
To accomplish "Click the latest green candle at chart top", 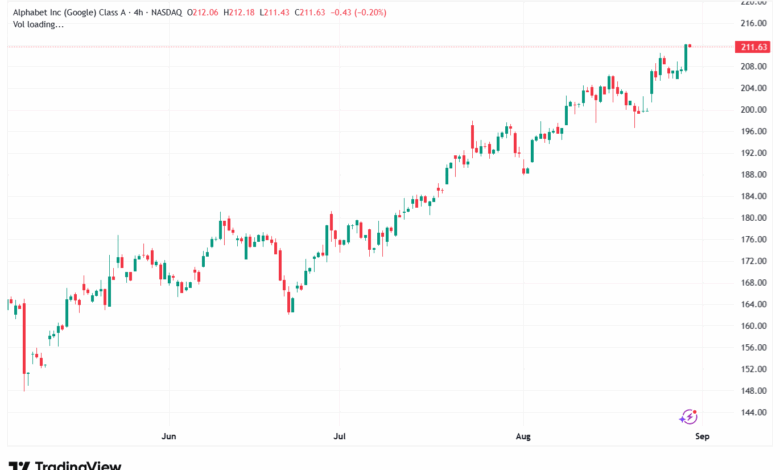I will point(686,57).
